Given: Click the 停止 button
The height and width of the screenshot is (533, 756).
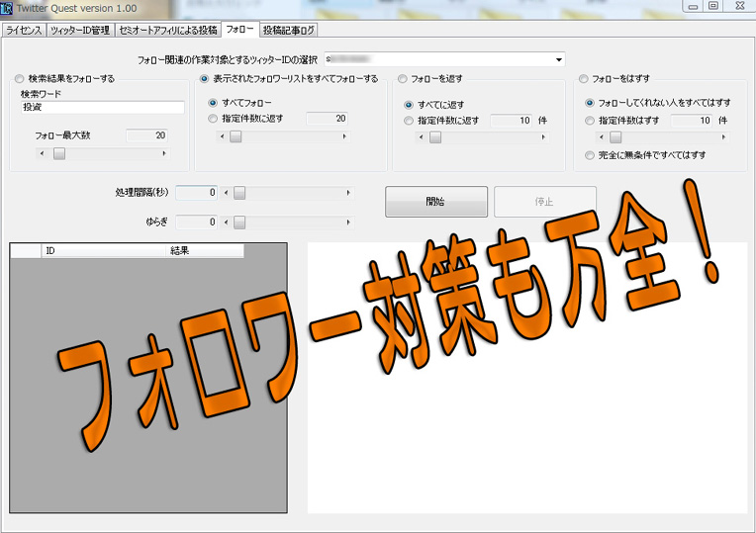Looking at the screenshot, I should (545, 202).
